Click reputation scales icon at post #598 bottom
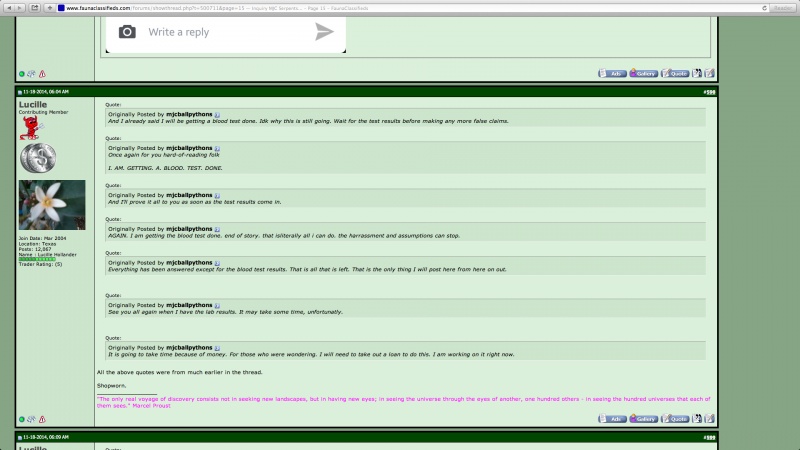This screenshot has width=800, height=450. tap(31, 419)
